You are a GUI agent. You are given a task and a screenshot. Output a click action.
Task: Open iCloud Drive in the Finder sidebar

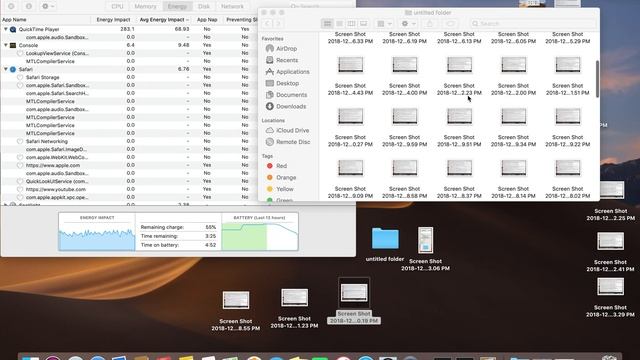[292, 131]
